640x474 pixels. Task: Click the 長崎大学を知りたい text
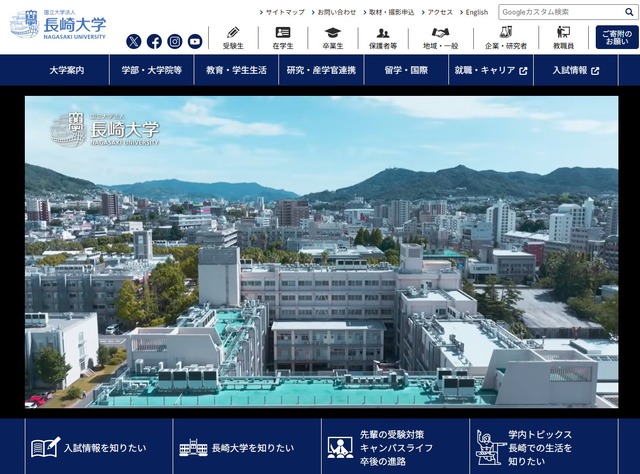point(253,448)
